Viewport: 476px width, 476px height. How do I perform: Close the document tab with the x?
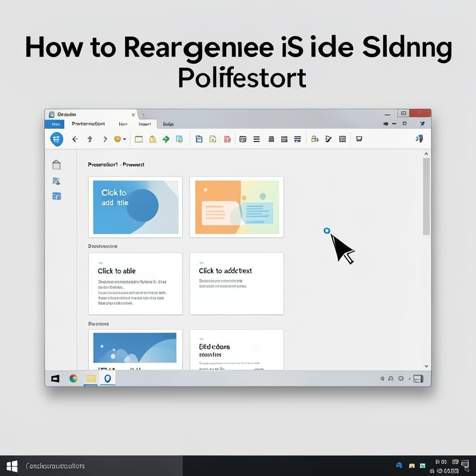133,115
